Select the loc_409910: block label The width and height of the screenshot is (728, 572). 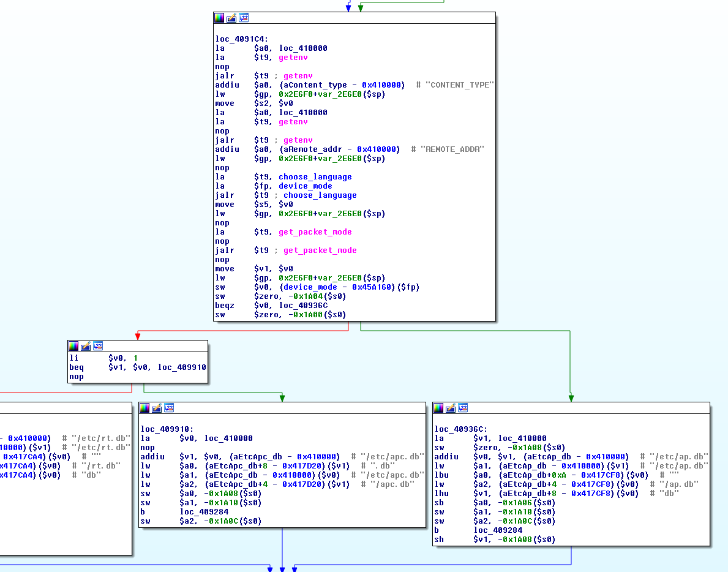pyautogui.click(x=167, y=429)
